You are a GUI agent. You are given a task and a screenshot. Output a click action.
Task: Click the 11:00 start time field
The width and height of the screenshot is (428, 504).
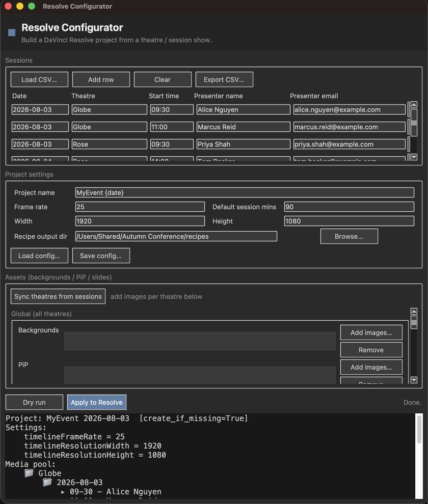point(172,127)
